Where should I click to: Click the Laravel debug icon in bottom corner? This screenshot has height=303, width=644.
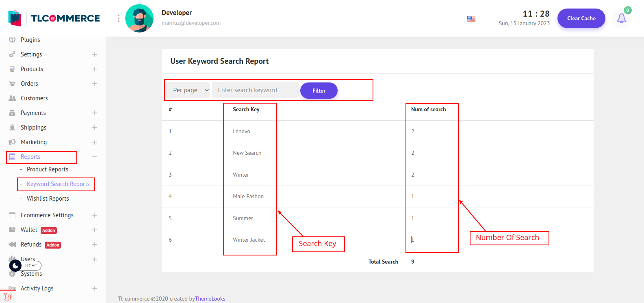click(x=8, y=297)
